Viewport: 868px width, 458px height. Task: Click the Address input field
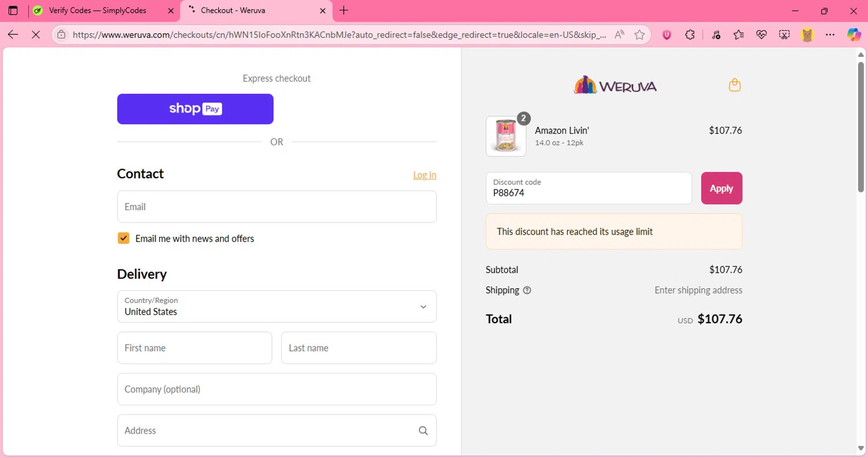coord(277,431)
